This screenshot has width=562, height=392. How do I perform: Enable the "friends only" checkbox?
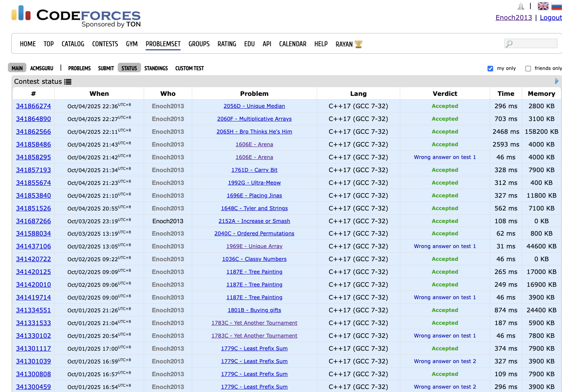click(x=528, y=68)
